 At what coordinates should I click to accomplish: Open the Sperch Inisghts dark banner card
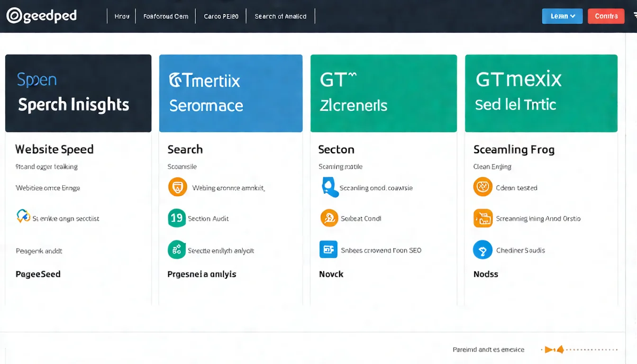click(x=78, y=93)
